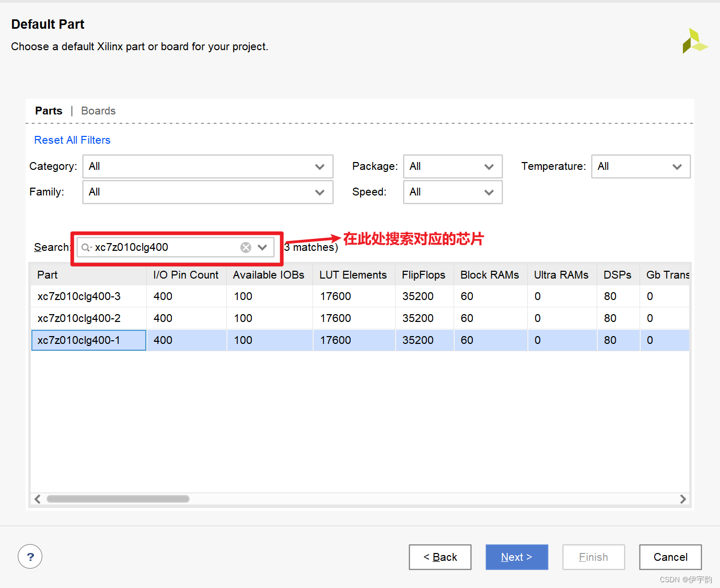Expand the search history dropdown arrow
Image resolution: width=720 pixels, height=588 pixels.
(x=262, y=247)
